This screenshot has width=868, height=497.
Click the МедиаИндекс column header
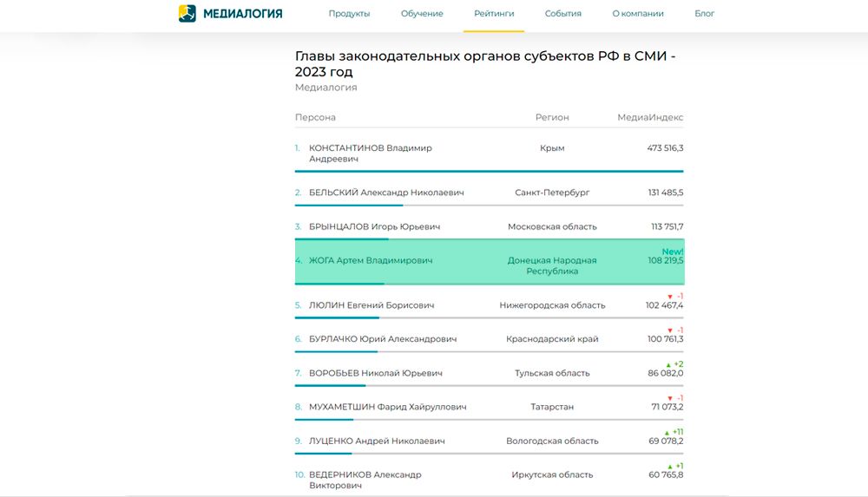tap(650, 117)
